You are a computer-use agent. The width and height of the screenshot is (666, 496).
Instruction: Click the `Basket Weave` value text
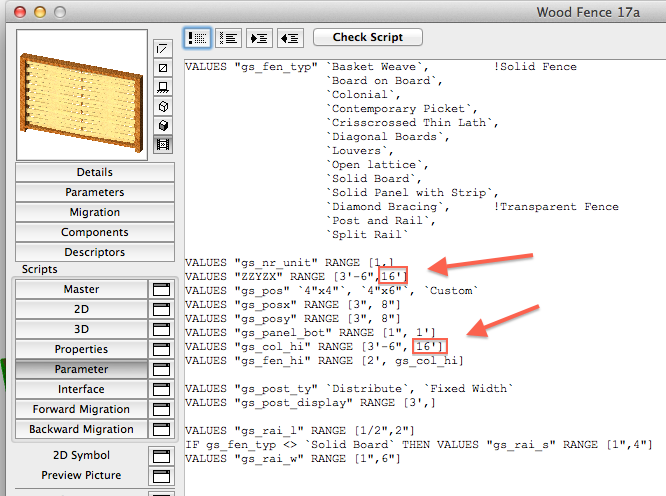(377, 67)
